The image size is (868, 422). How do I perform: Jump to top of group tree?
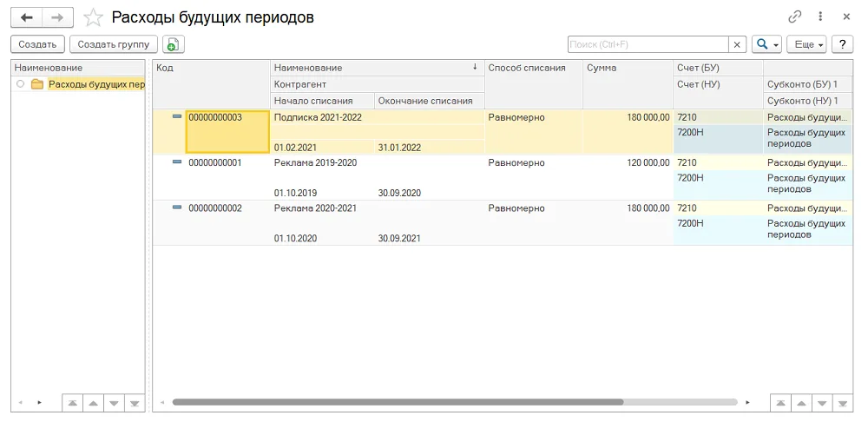pos(73,403)
